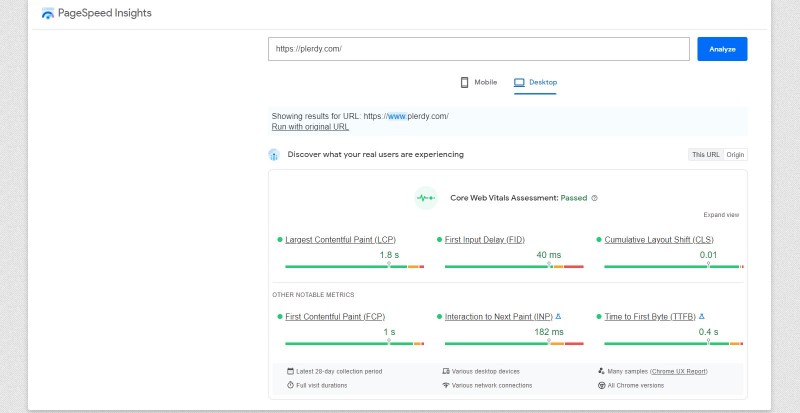Select the Desktop tab
Viewport: 800px width, 413px height.
click(535, 82)
